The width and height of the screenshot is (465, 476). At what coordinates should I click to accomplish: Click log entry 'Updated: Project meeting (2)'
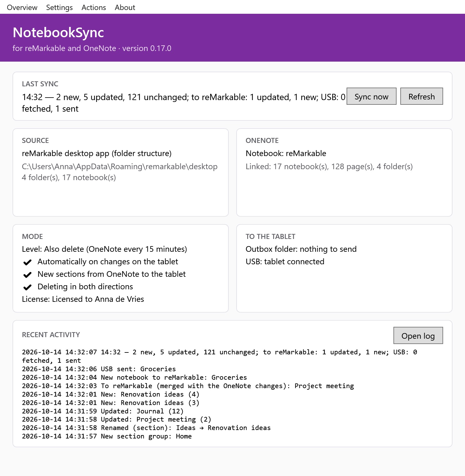[117, 419]
